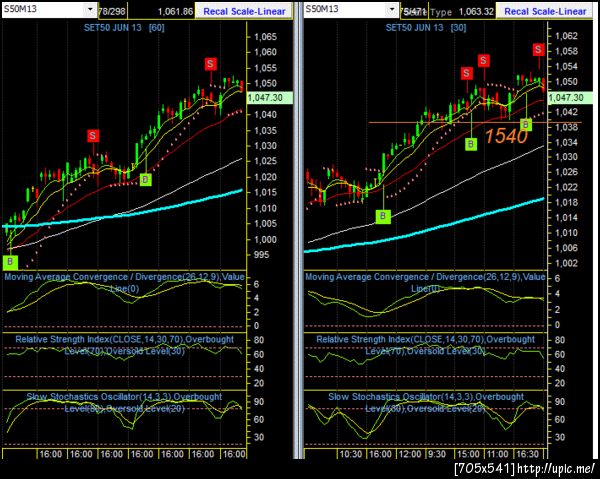
Task: Click the 1,061.86 value in left header
Action: click(x=175, y=11)
